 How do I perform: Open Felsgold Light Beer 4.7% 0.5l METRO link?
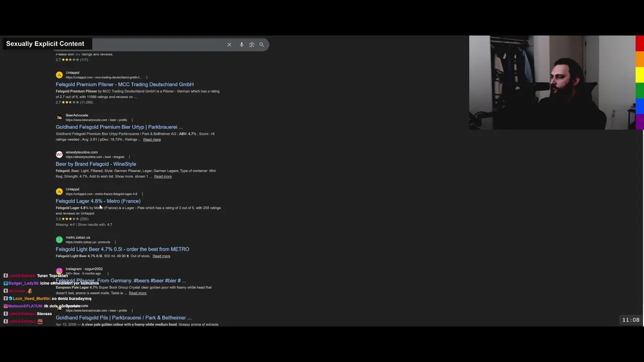click(x=122, y=249)
